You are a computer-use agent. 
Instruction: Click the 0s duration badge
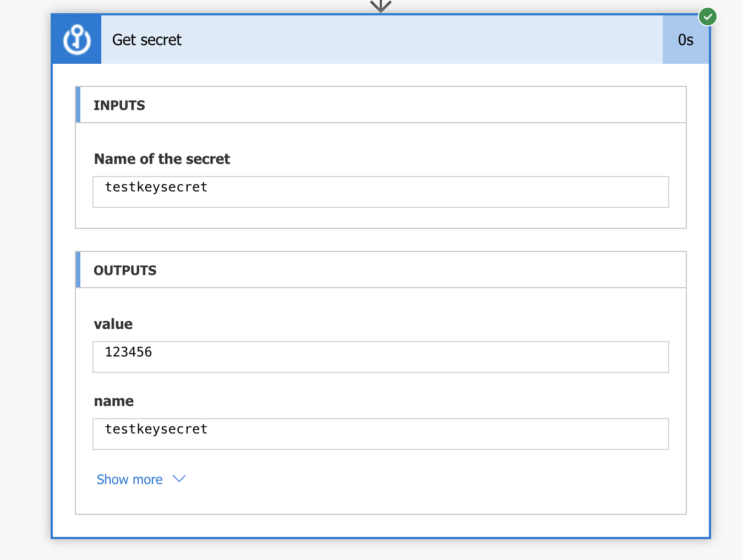pos(686,40)
